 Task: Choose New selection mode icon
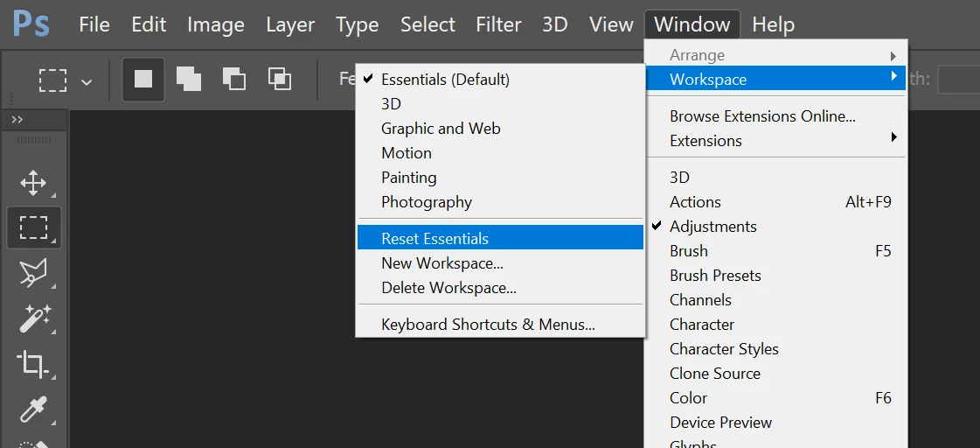pos(143,80)
